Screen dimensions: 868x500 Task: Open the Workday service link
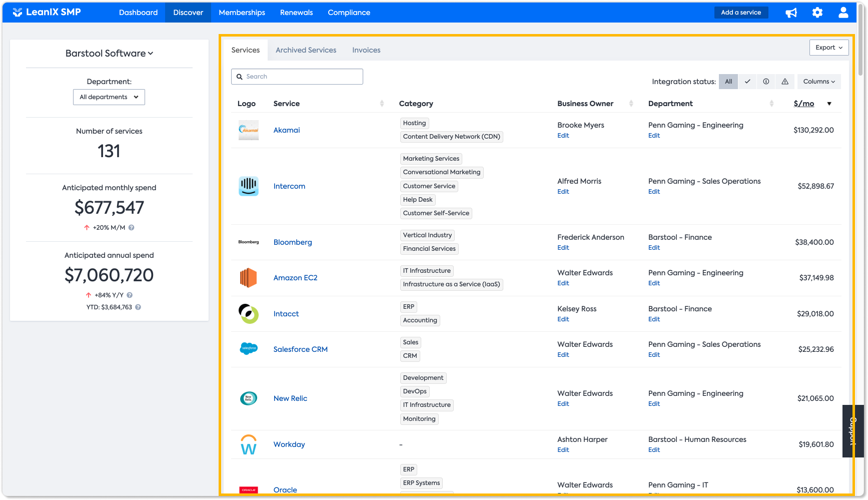pyautogui.click(x=289, y=444)
